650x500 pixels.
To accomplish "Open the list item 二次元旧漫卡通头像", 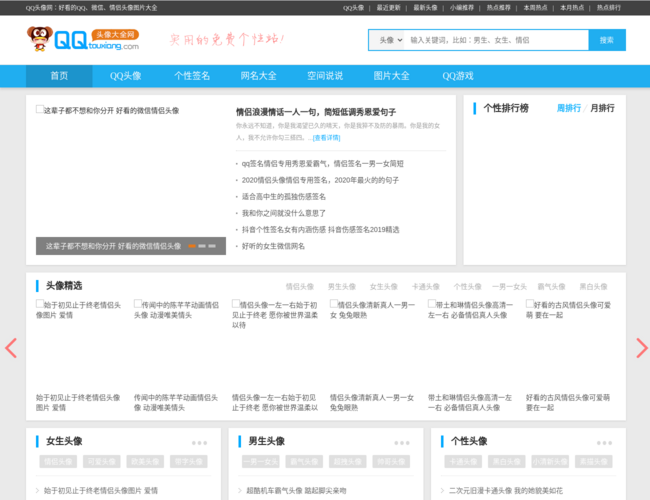I will 506,490.
